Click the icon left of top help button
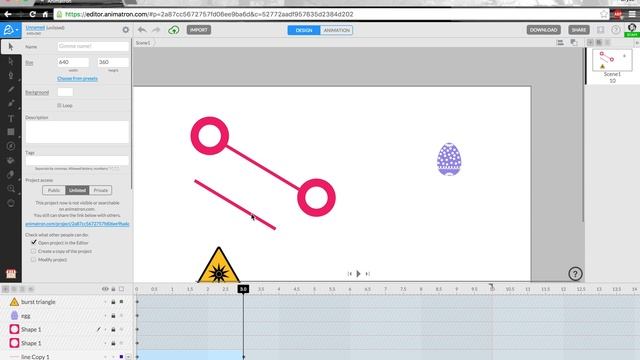Viewport: 640px width, 360px height. pyautogui.click(x=600, y=30)
